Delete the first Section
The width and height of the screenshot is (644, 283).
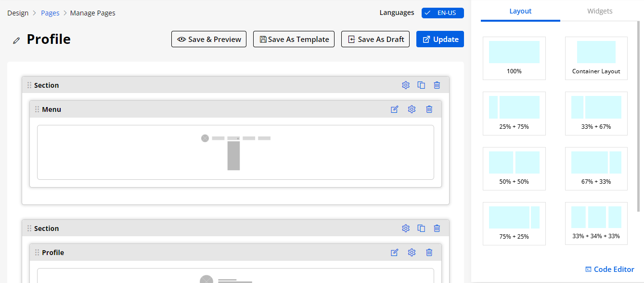437,85
